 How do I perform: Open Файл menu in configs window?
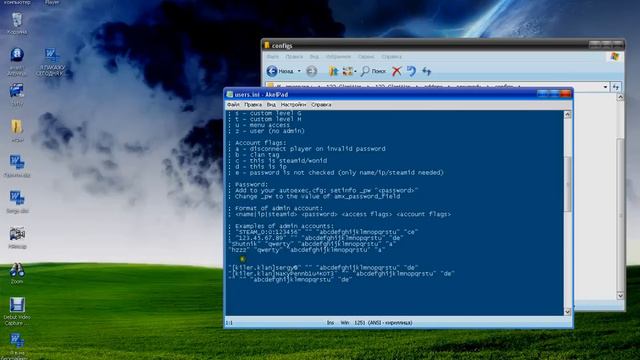pos(273,57)
